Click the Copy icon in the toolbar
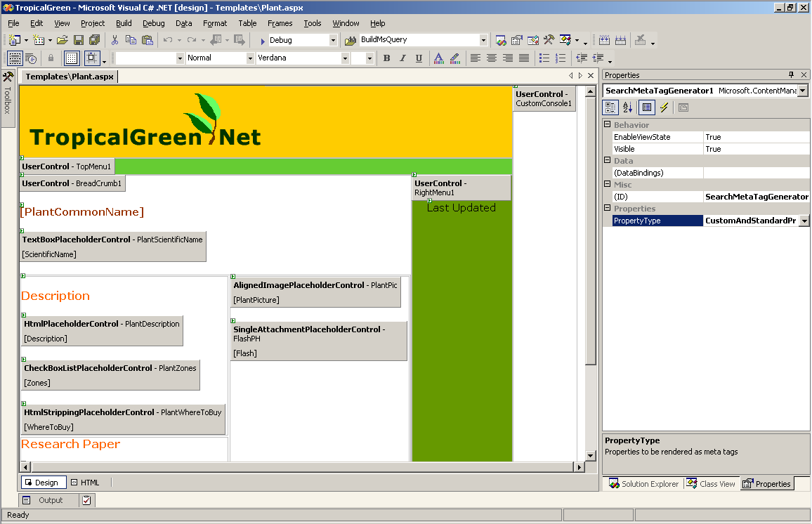The height and width of the screenshot is (524, 812). tap(131, 40)
